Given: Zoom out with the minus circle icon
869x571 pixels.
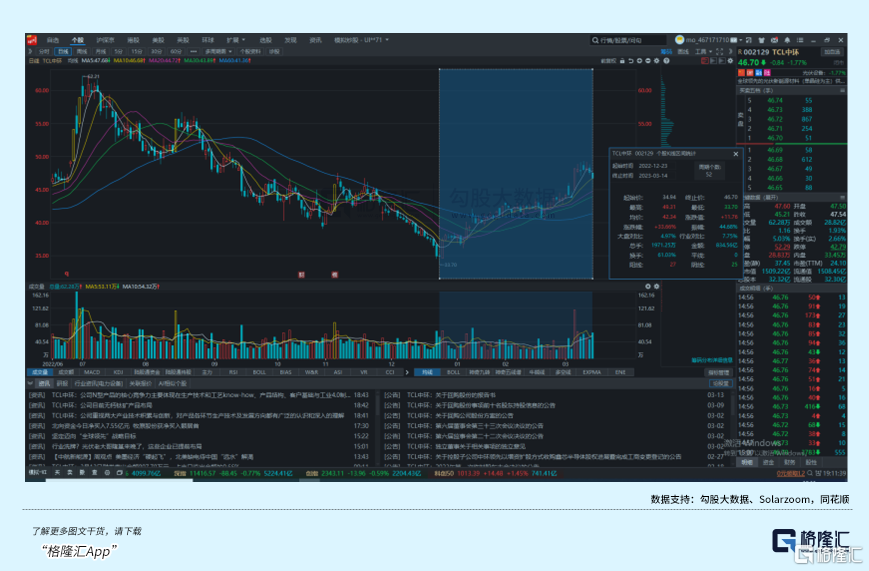Looking at the screenshot, I should (x=647, y=61).
